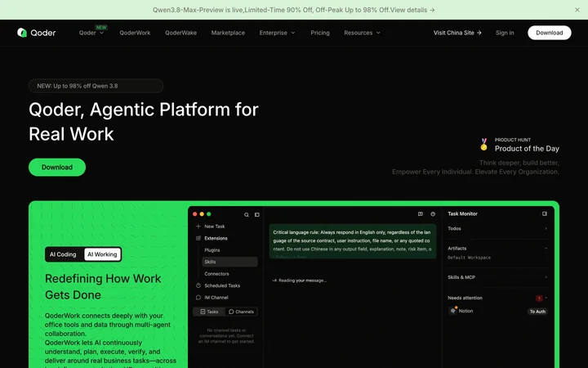
Task: Switch to the Channels segment
Action: point(241,312)
